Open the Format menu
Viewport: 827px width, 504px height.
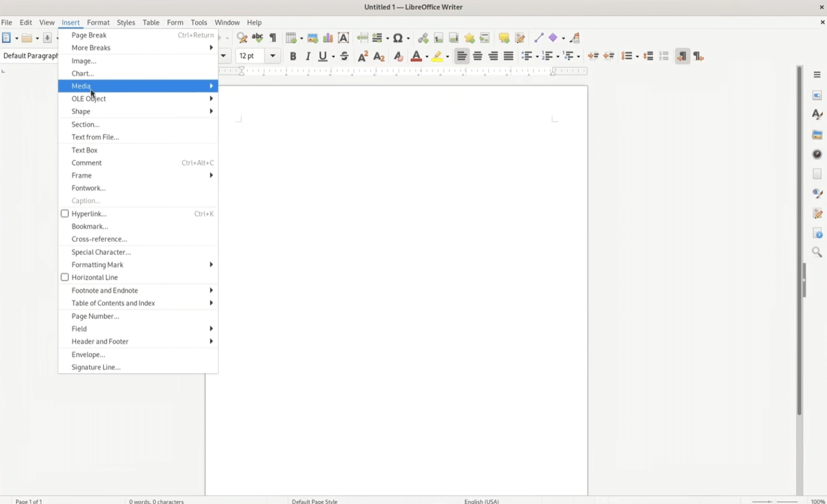pyautogui.click(x=98, y=22)
